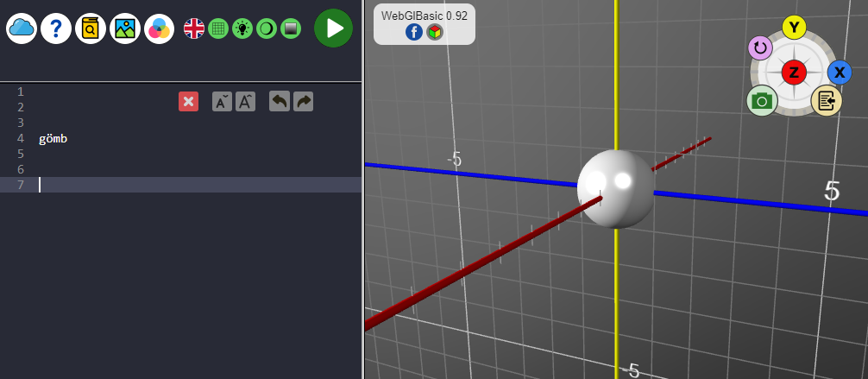Open the color circles palette
This screenshot has height=379, width=868.
pos(159,28)
